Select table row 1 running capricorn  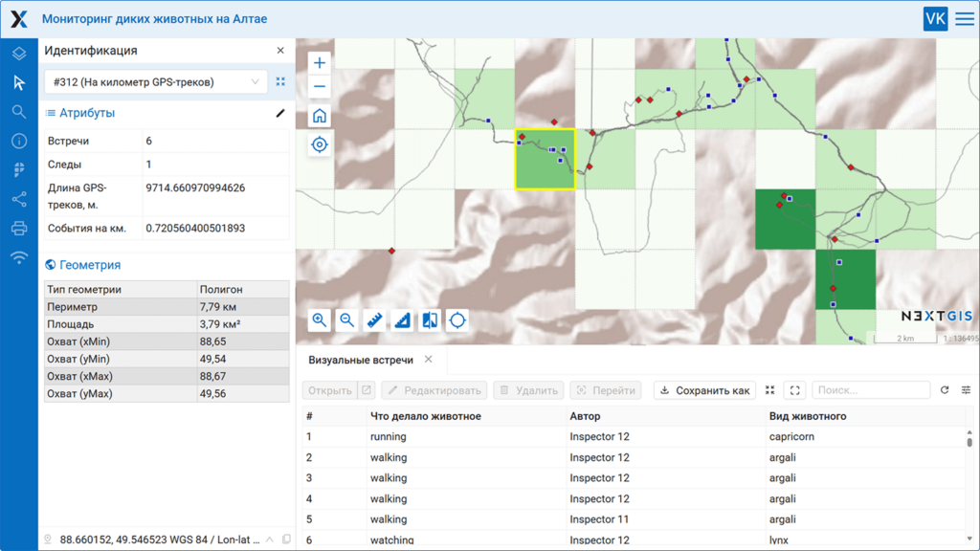pyautogui.click(x=634, y=436)
